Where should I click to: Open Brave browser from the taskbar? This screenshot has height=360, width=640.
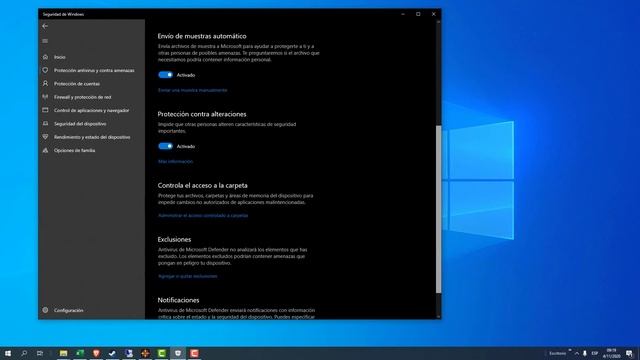(96, 353)
